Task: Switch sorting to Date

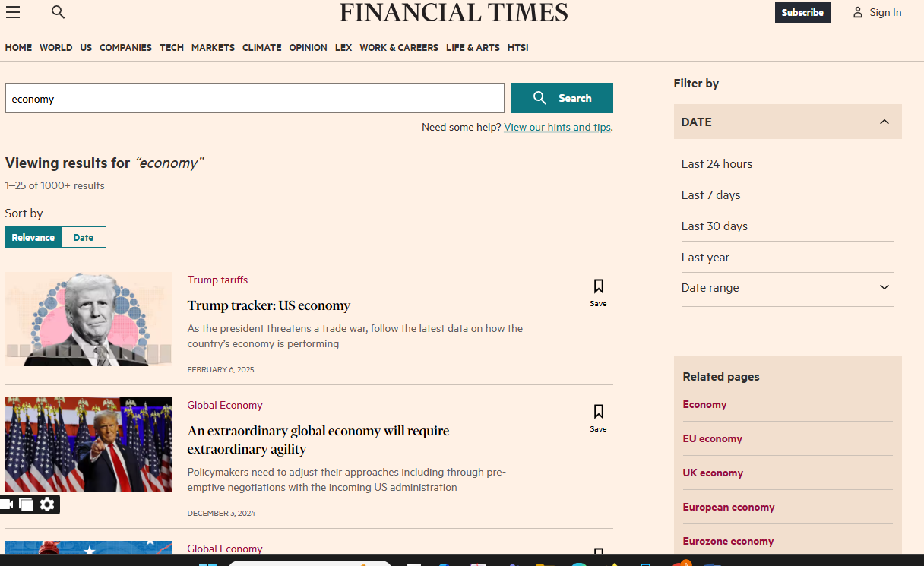Action: [84, 237]
